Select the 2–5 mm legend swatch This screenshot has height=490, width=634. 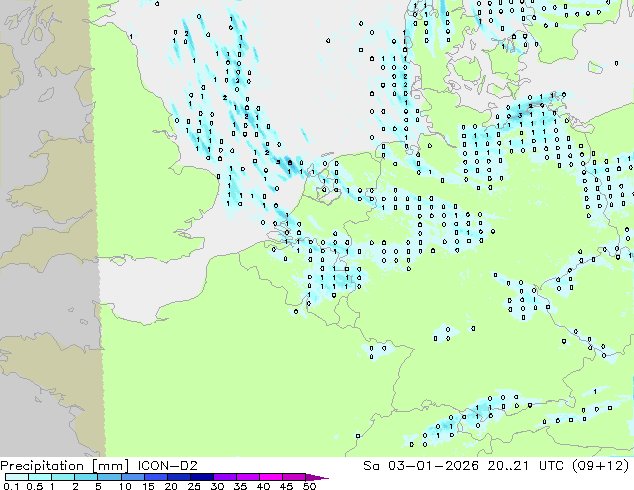pyautogui.click(x=86, y=477)
